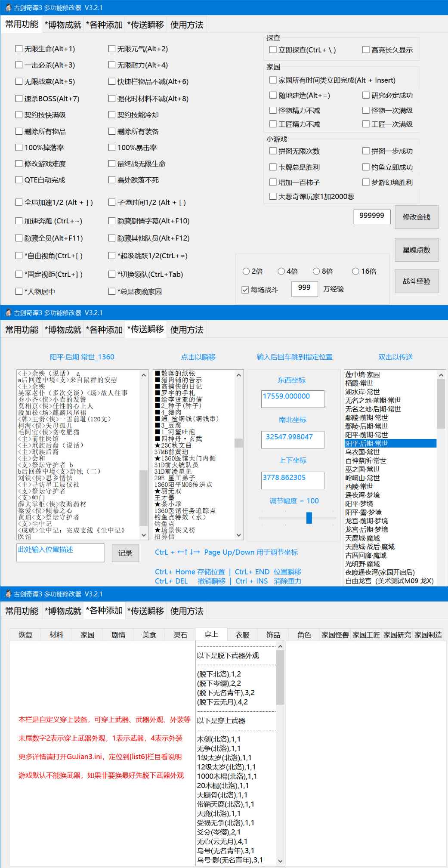448x868 pixels.
Task: Pick 木剑(北洛),1,1 from the weapon list
Action: pyautogui.click(x=219, y=739)
